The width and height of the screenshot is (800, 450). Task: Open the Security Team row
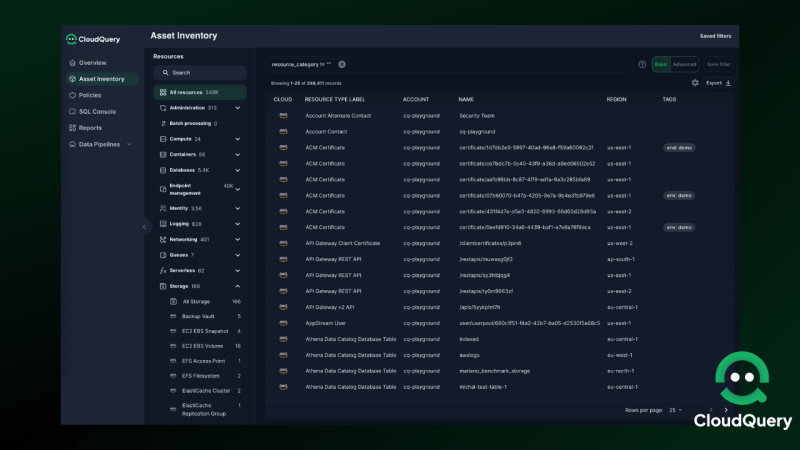point(499,116)
